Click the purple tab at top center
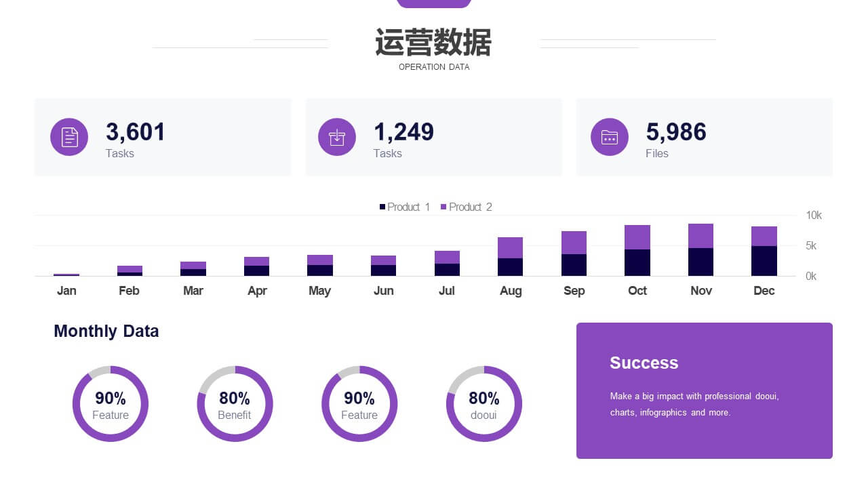Viewport: 868px width, 488px height. pos(434,3)
